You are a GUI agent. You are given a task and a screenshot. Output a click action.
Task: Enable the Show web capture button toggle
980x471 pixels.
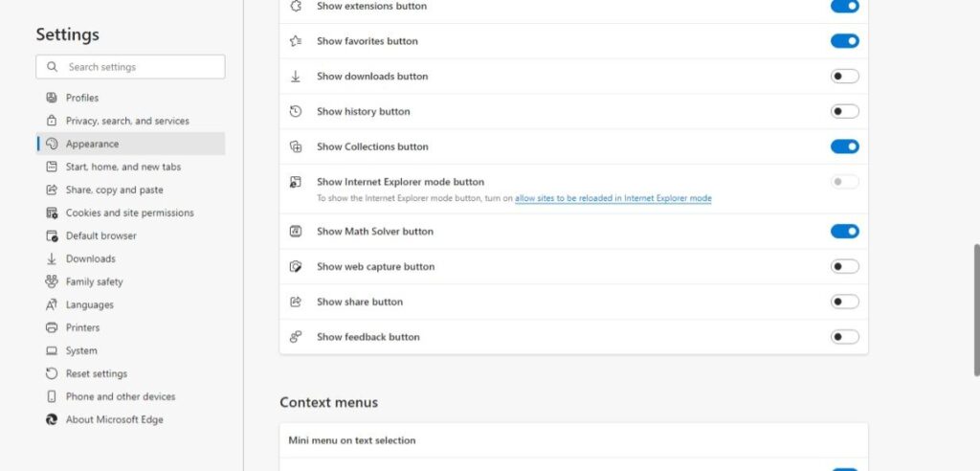pyautogui.click(x=844, y=266)
